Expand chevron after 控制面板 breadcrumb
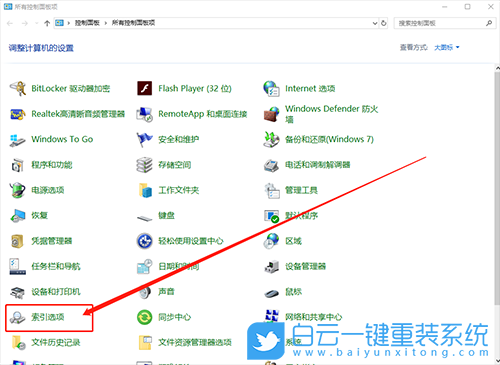500x365 pixels. point(106,23)
